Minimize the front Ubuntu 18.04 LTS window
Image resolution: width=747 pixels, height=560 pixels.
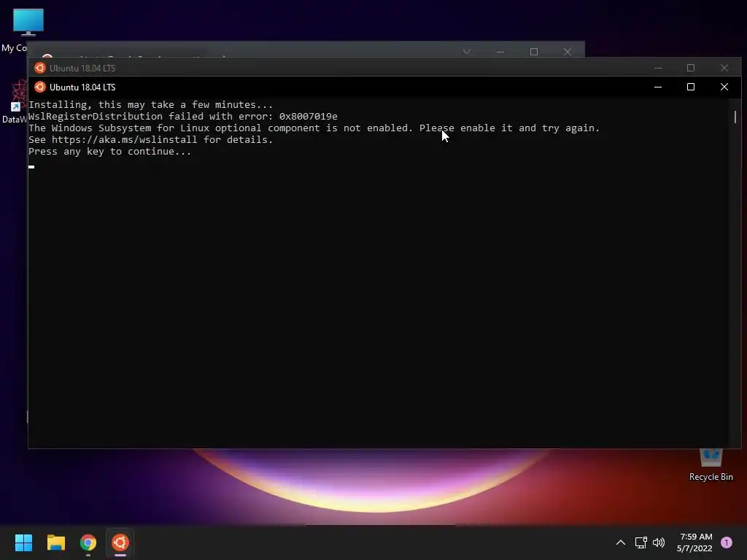coord(658,87)
